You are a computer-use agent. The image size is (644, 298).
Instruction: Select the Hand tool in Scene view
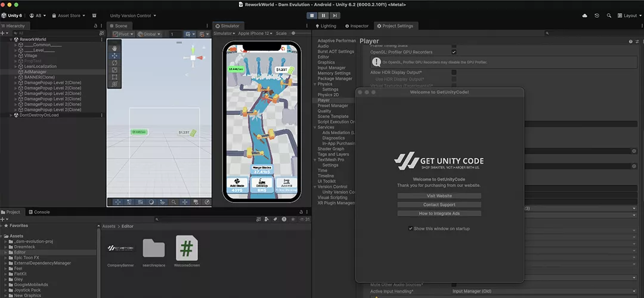pos(114,48)
